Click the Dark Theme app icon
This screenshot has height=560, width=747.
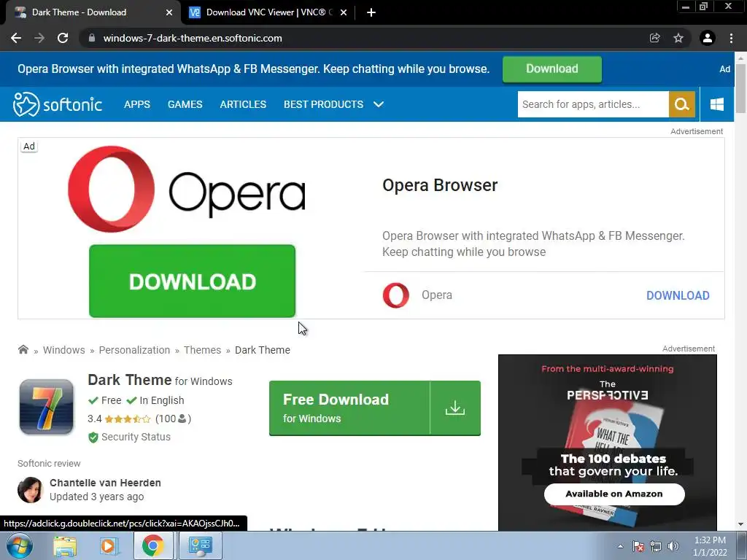[x=46, y=407]
